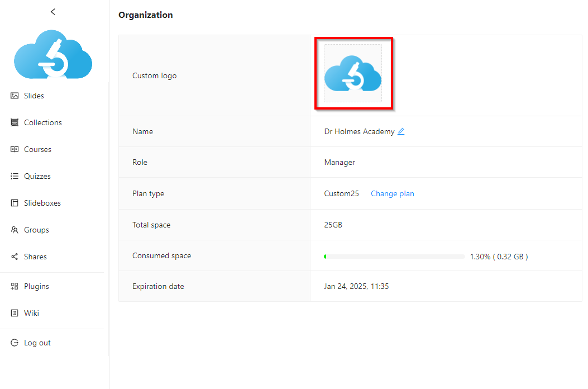Click the Courses book icon
This screenshot has width=588, height=389.
(15, 149)
